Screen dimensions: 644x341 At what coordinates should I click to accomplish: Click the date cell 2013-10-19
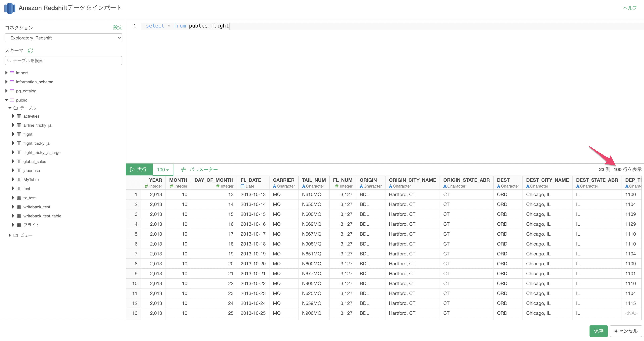coord(253,254)
